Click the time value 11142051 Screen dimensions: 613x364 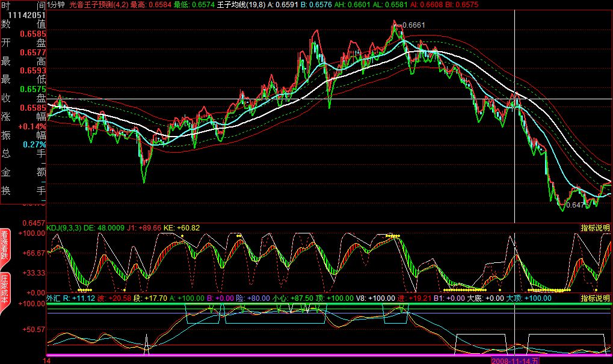[x=26, y=15]
